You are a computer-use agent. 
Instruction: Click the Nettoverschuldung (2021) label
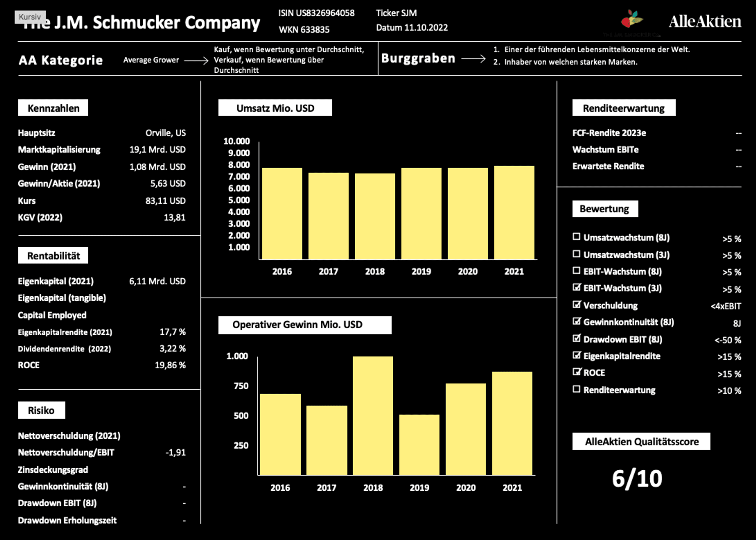pyautogui.click(x=69, y=436)
